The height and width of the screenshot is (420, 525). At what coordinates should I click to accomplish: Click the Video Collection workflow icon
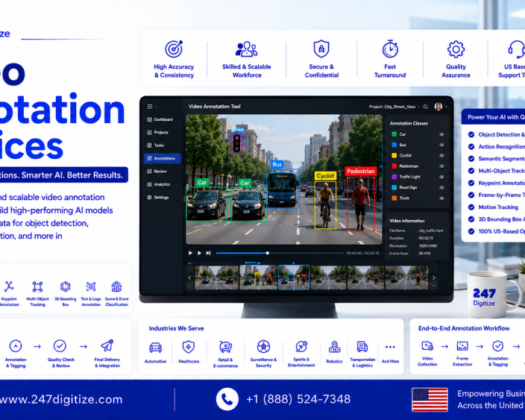coord(427,346)
